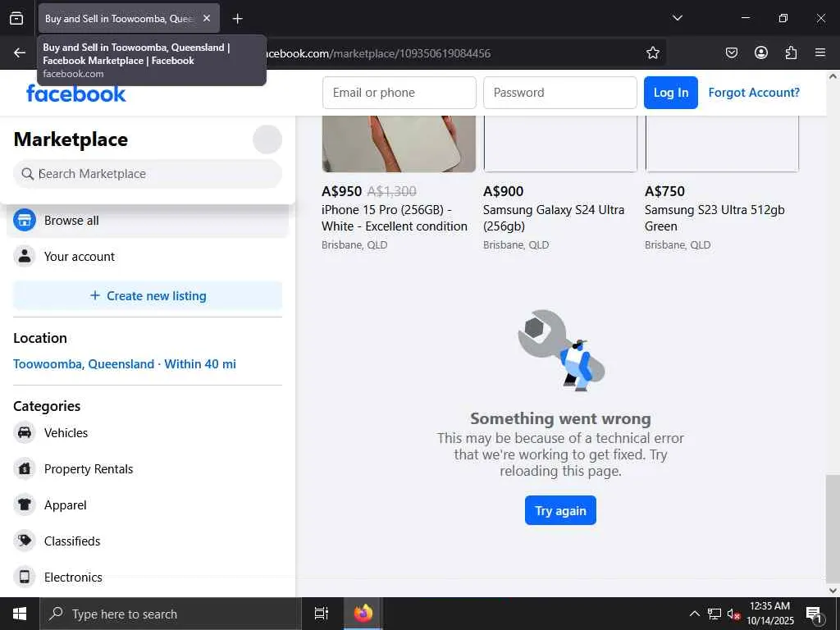Click the Browse all storefront icon
The width and height of the screenshot is (840, 630).
click(x=24, y=220)
